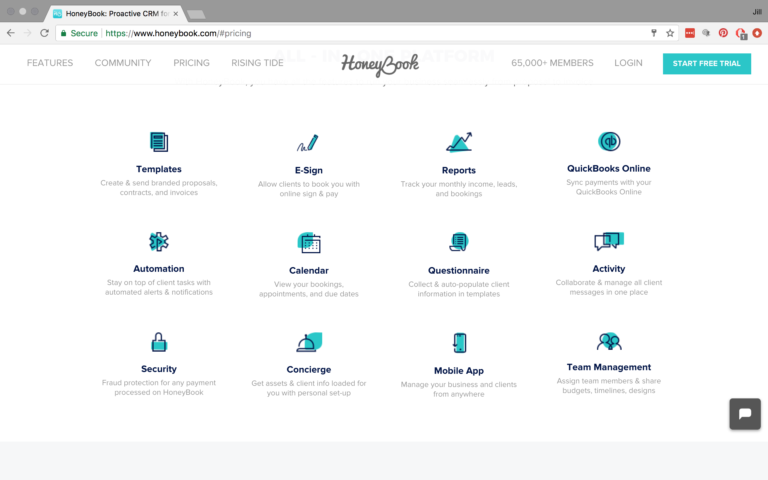Viewport: 768px width, 480px height.
Task: Bookmark this page with the star icon
Action: point(670,33)
